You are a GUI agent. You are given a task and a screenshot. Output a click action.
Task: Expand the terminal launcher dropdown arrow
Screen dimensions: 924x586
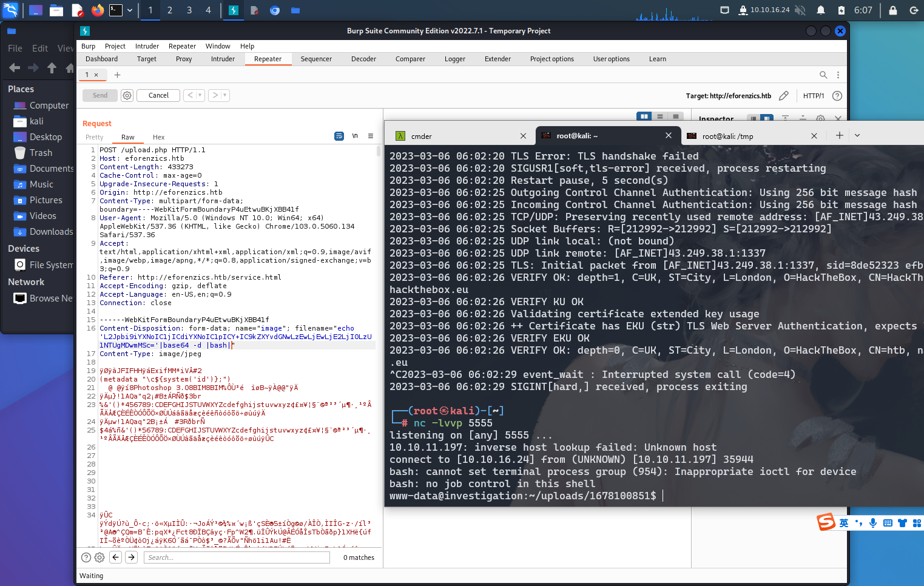pyautogui.click(x=129, y=10)
